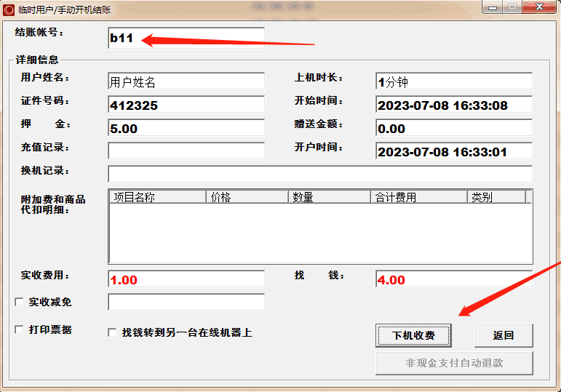Click the 合计费用 column header
Screen dimensions: 561x392
[419, 197]
